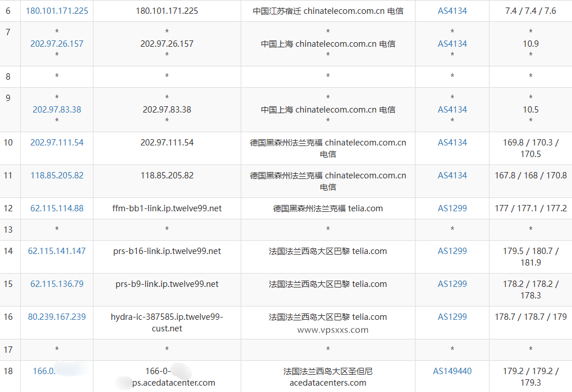Select latency value 10.9 in hop 7
Screen dimensions: 572x392
pyautogui.click(x=530, y=44)
